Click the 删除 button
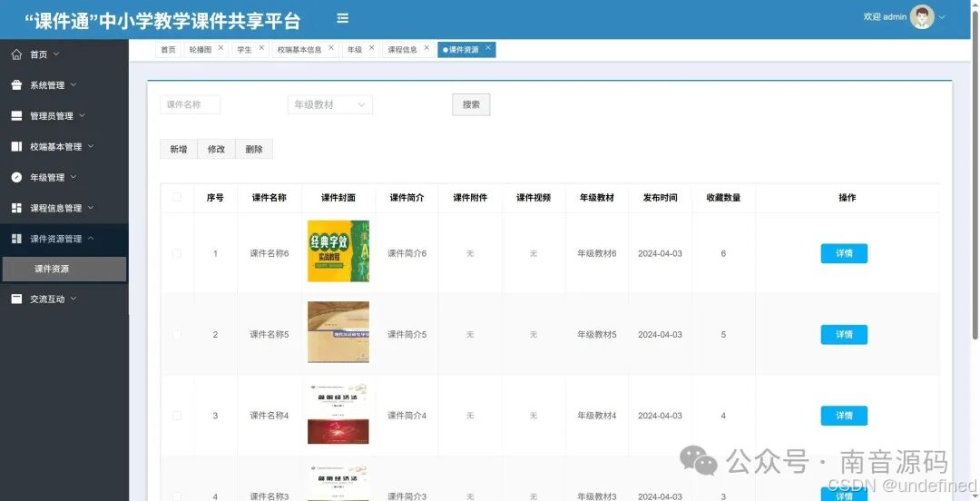Image resolution: width=980 pixels, height=501 pixels. point(254,149)
